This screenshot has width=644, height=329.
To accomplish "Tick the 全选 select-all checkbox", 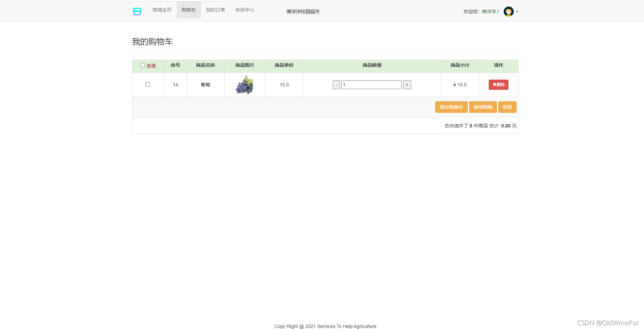I will click(143, 65).
